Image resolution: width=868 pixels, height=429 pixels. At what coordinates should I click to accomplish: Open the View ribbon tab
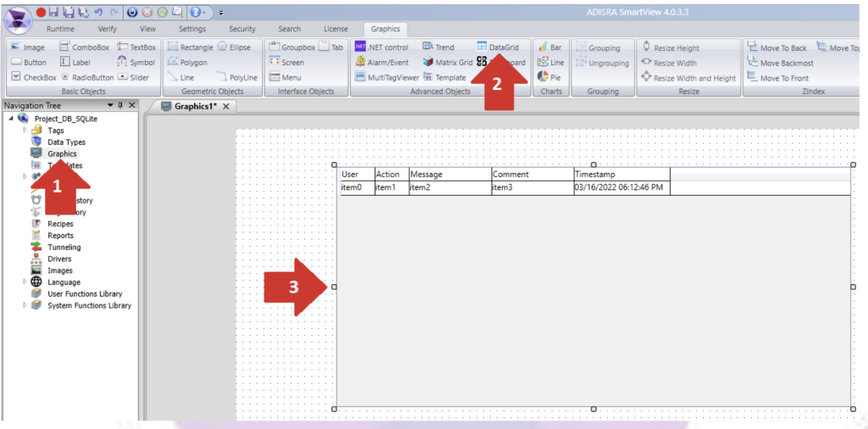click(147, 29)
